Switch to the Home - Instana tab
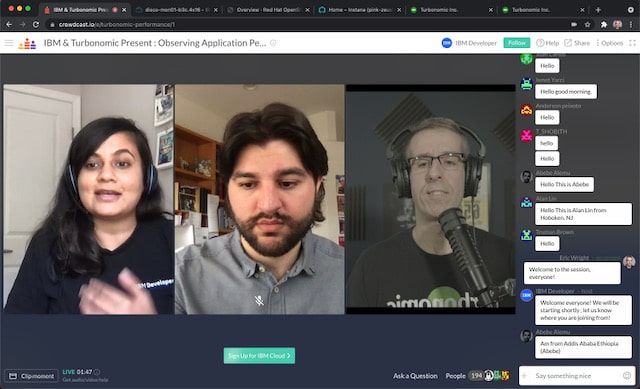 click(x=360, y=9)
